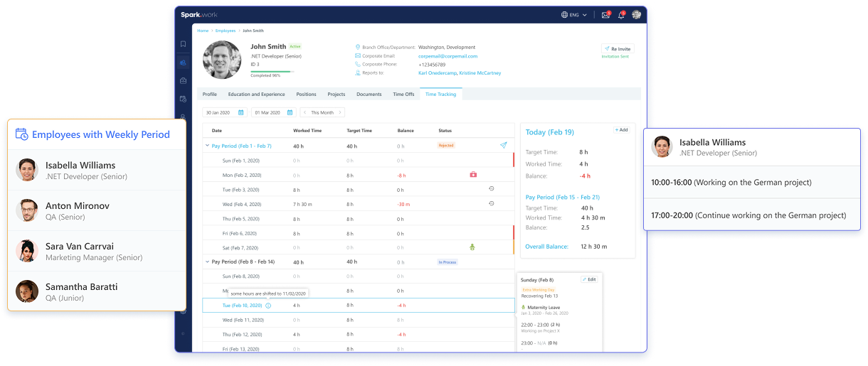
Task: Open the mail notifications icon
Action: click(x=605, y=14)
